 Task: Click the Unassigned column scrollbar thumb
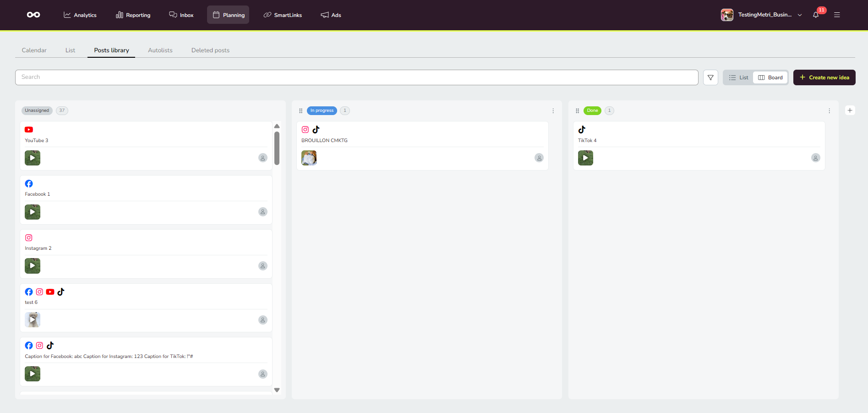277,148
